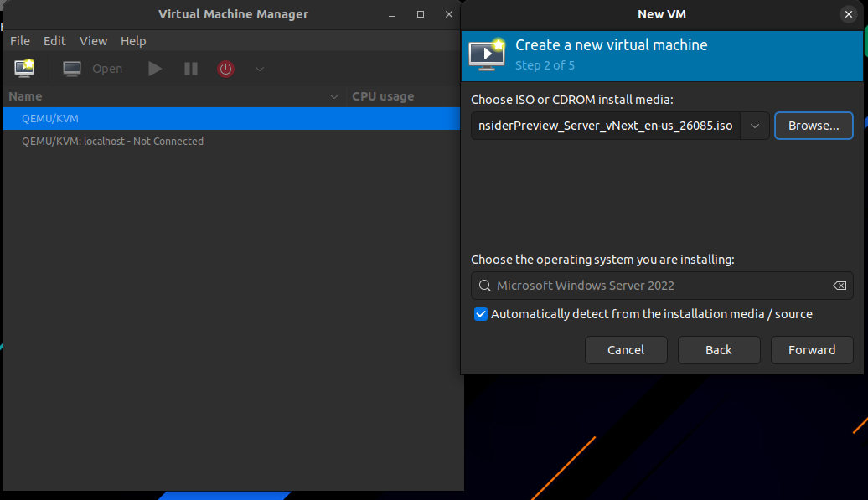This screenshot has height=500, width=868.
Task: Close the New VM dialog
Action: [848, 14]
